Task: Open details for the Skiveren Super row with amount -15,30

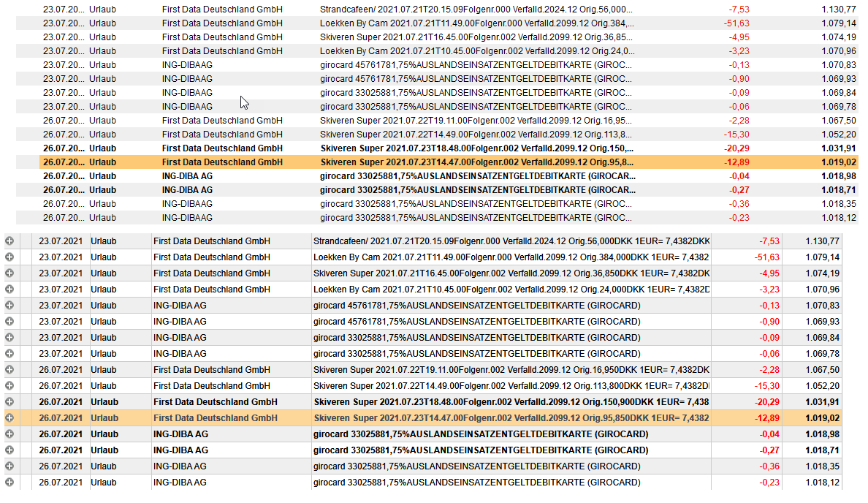Action: pyautogui.click(x=9, y=385)
